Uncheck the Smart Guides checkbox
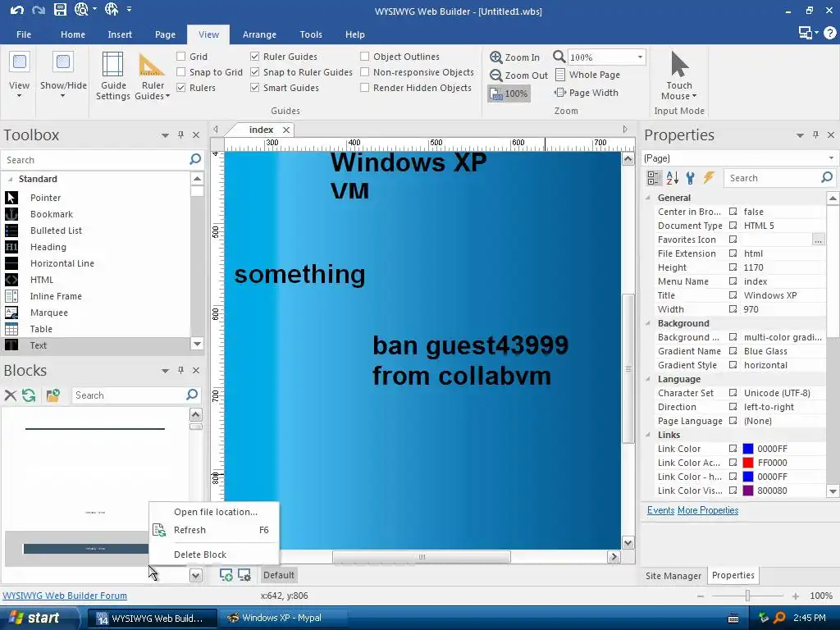840x630 pixels. [255, 87]
